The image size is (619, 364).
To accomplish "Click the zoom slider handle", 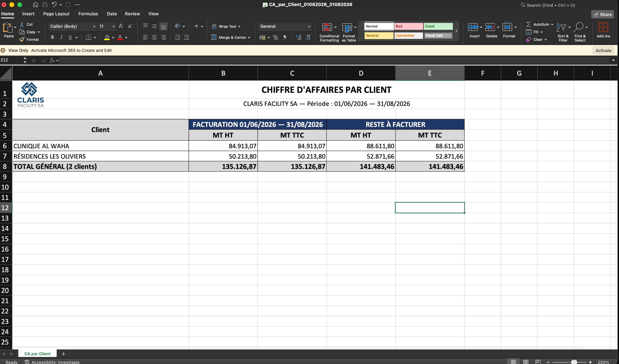I will click(x=574, y=362).
